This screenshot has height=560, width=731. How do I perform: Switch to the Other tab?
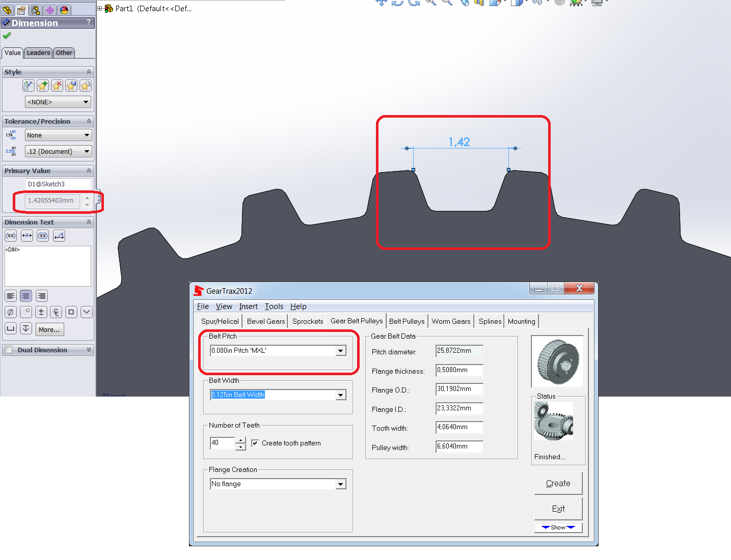pos(64,52)
